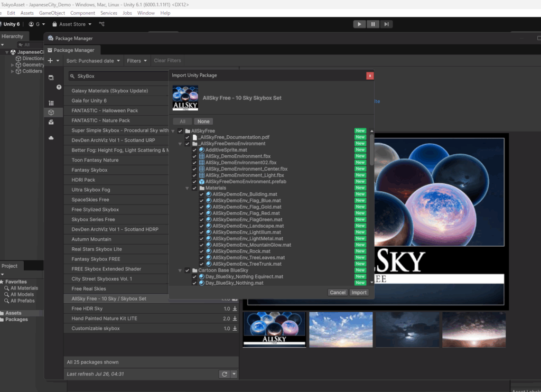
Task: Click the search magnifier icon beside SkyBox
Action: point(72,76)
